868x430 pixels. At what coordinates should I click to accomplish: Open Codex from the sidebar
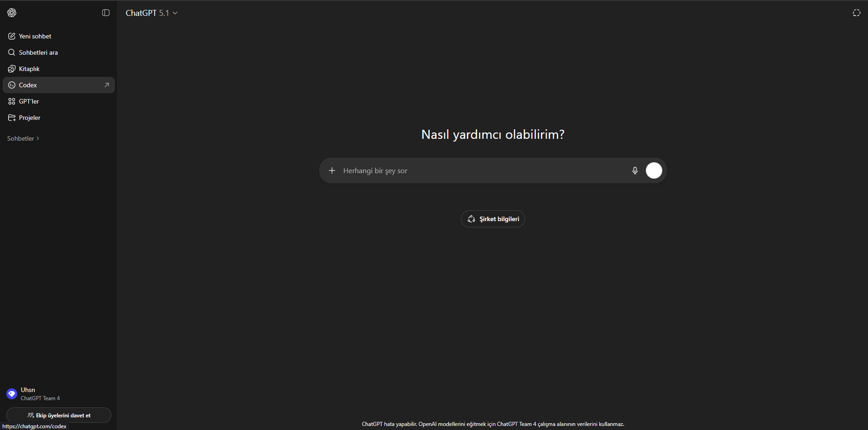point(28,85)
